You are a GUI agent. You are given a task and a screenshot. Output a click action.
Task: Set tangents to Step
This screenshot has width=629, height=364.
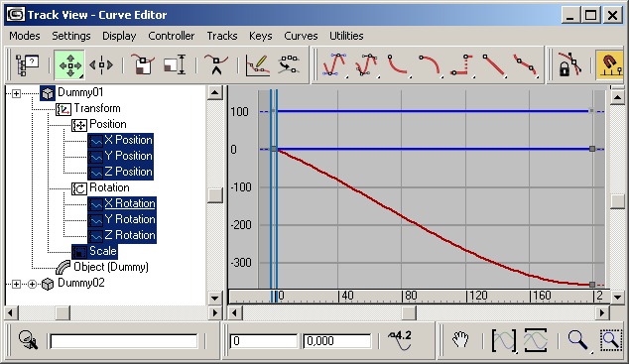click(x=461, y=64)
